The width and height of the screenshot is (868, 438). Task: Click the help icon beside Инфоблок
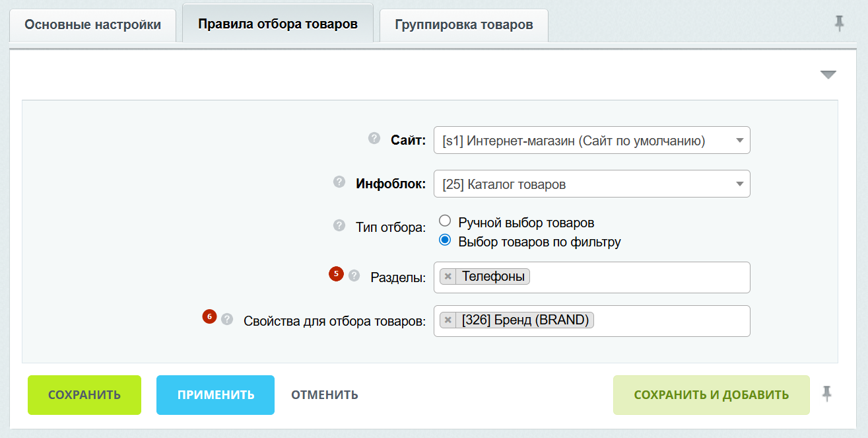tap(339, 182)
